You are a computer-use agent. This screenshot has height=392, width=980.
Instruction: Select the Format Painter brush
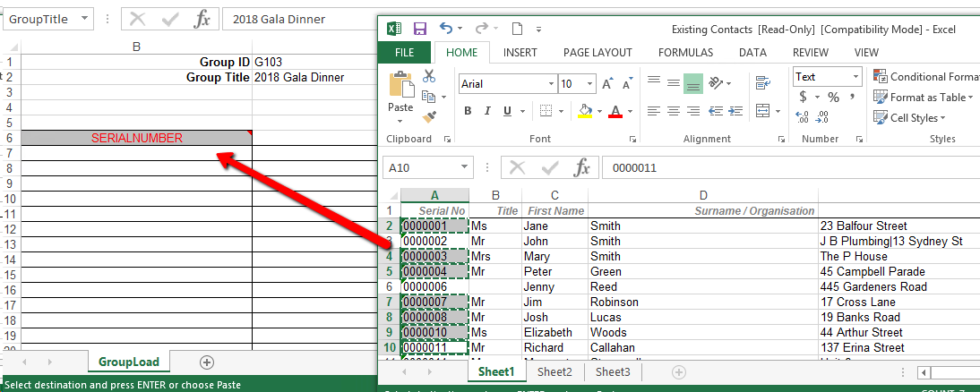pyautogui.click(x=429, y=116)
